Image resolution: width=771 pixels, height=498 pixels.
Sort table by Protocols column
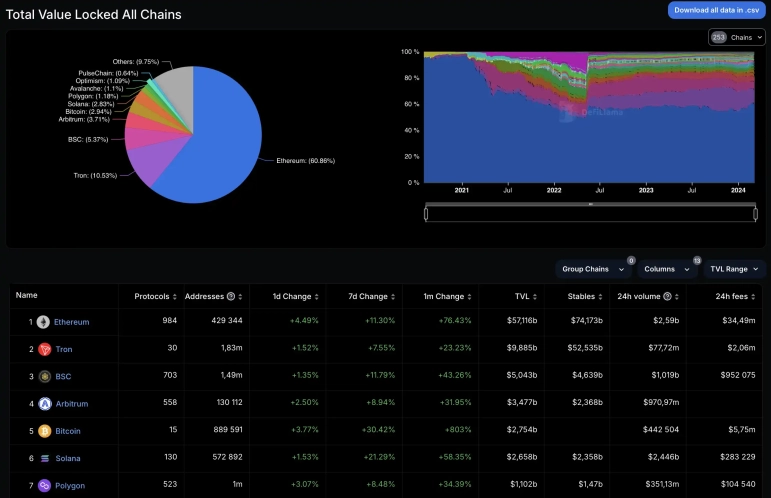155,296
